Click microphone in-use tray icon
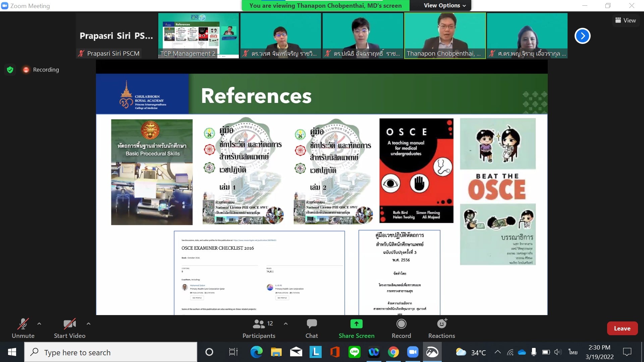This screenshot has width=644, height=362. point(534,352)
